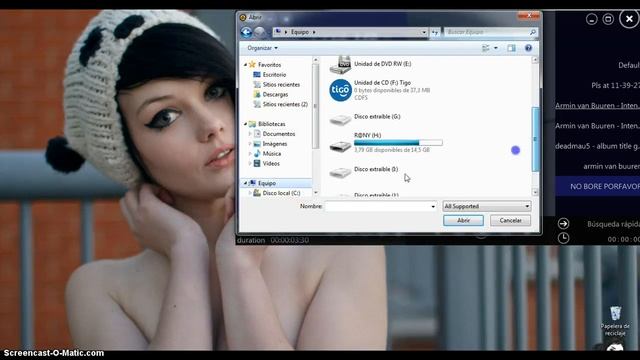Minimize the player window behind dialog

click(591, 19)
